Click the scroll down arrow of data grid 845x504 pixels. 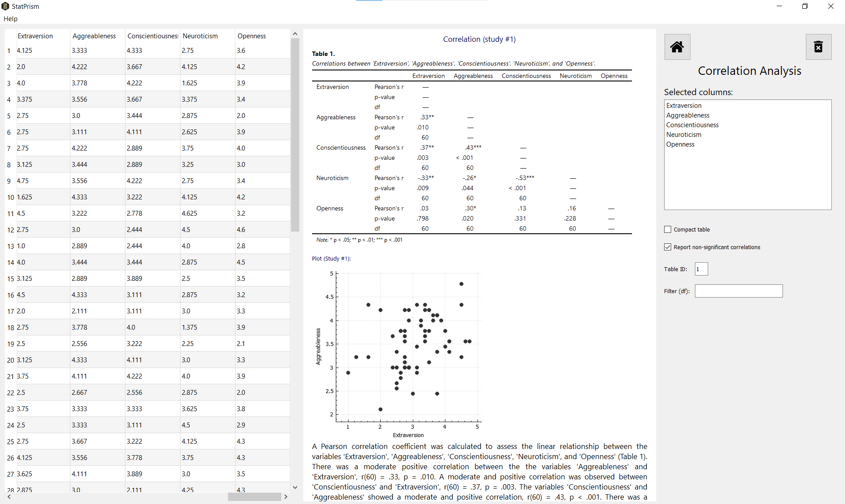(295, 487)
